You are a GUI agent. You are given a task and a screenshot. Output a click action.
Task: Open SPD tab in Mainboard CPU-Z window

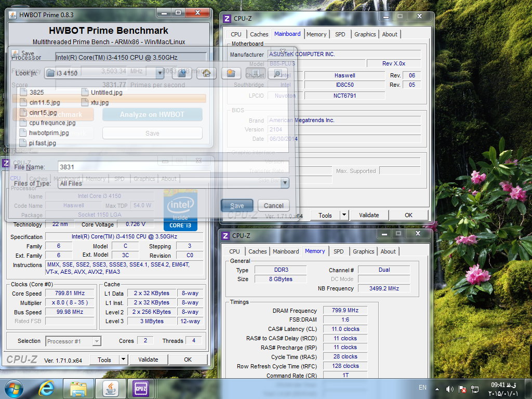tap(340, 34)
